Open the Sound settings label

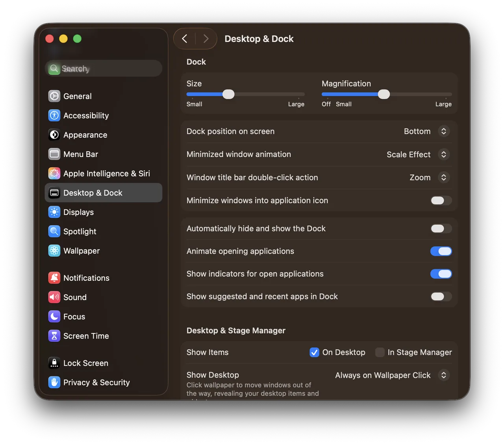coord(75,297)
